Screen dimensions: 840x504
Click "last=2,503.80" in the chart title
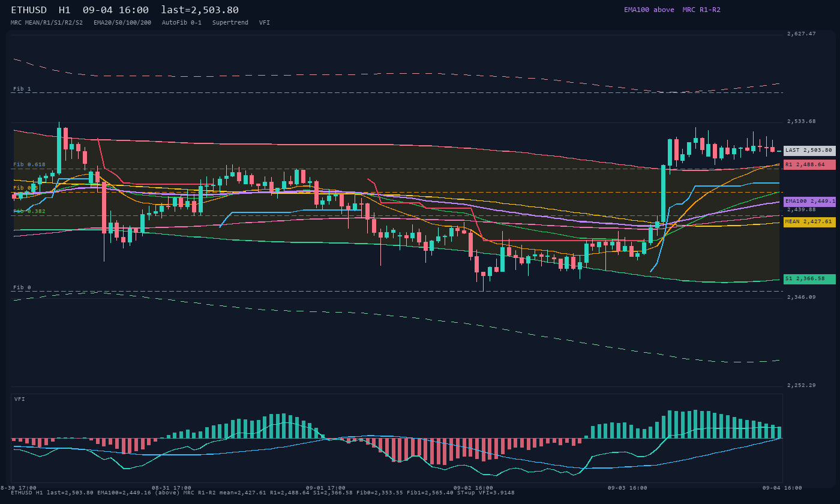(x=200, y=10)
